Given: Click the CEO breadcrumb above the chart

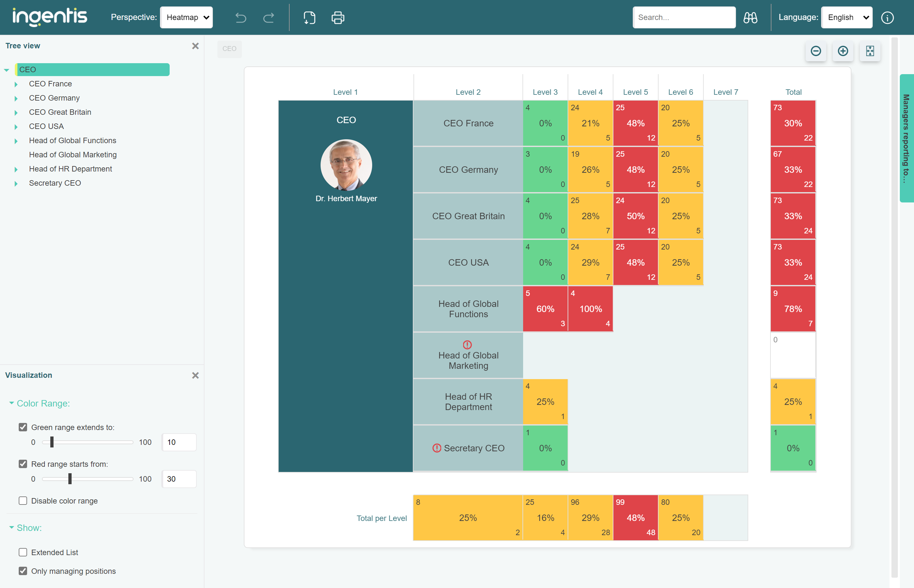Looking at the screenshot, I should tap(229, 49).
